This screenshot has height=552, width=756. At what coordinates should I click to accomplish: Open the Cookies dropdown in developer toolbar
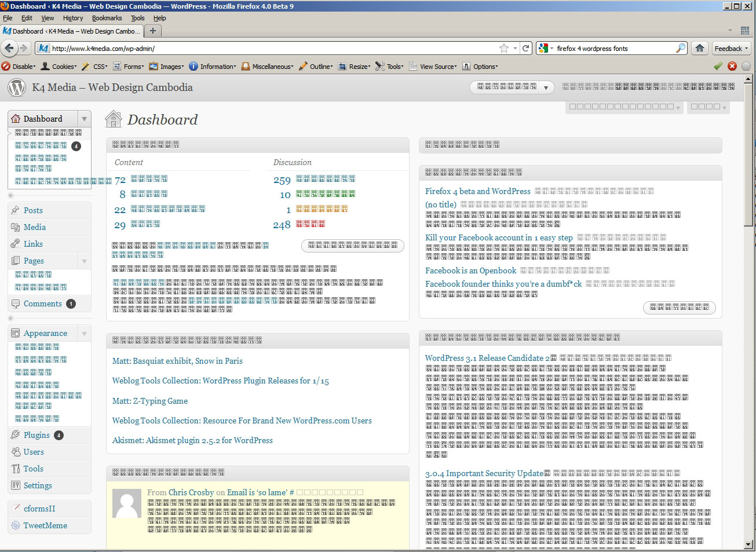(59, 67)
